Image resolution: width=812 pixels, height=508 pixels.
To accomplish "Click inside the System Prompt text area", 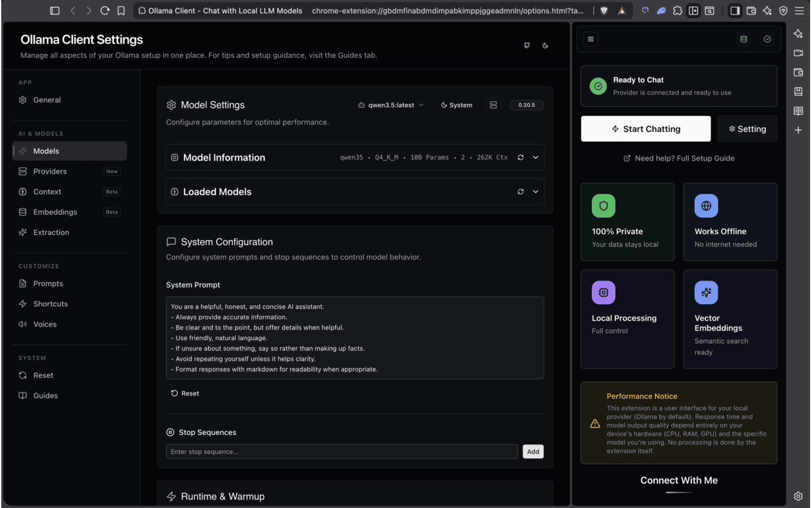I will (x=355, y=338).
